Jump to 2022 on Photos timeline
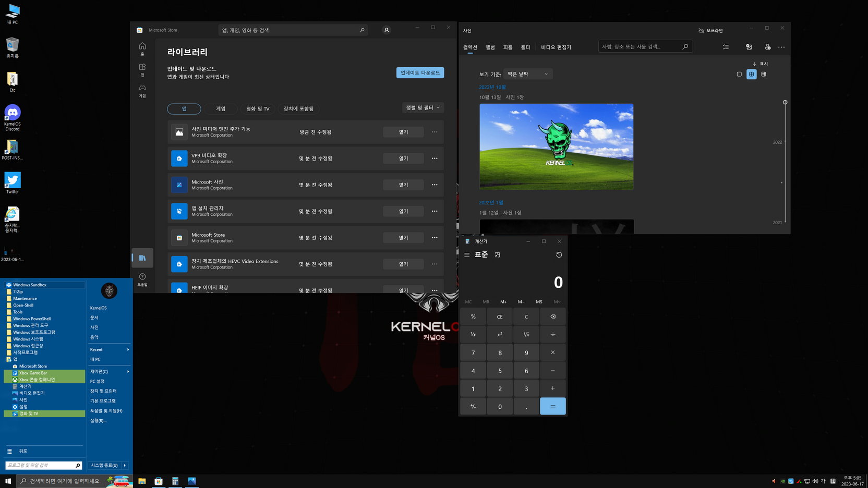868x488 pixels. point(777,142)
